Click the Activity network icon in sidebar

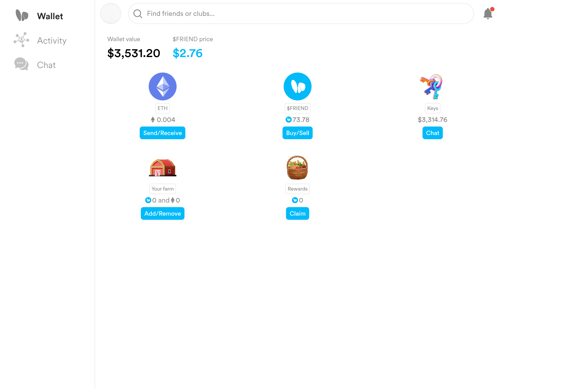click(x=21, y=40)
